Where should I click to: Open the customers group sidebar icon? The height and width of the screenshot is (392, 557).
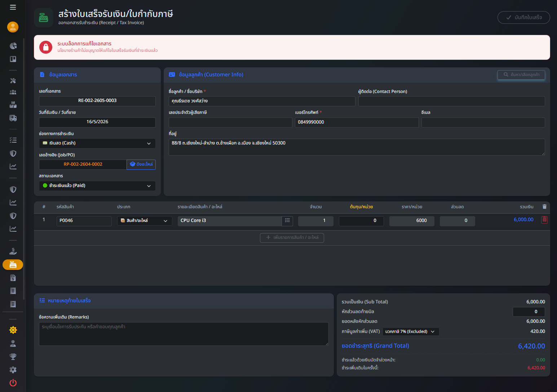pyautogui.click(x=13, y=92)
